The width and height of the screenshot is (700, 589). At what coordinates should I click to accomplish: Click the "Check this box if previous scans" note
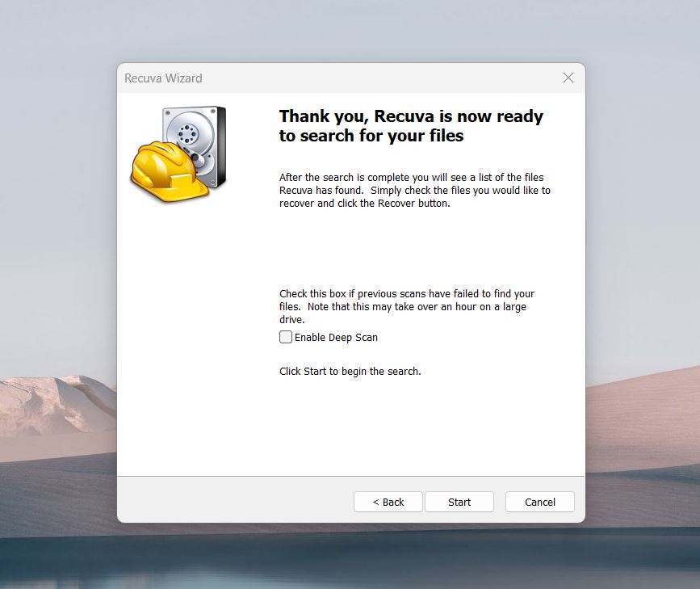[x=407, y=306]
